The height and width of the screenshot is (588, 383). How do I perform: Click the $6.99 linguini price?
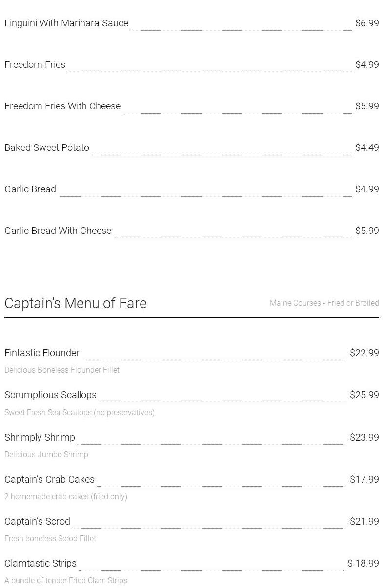367,23
